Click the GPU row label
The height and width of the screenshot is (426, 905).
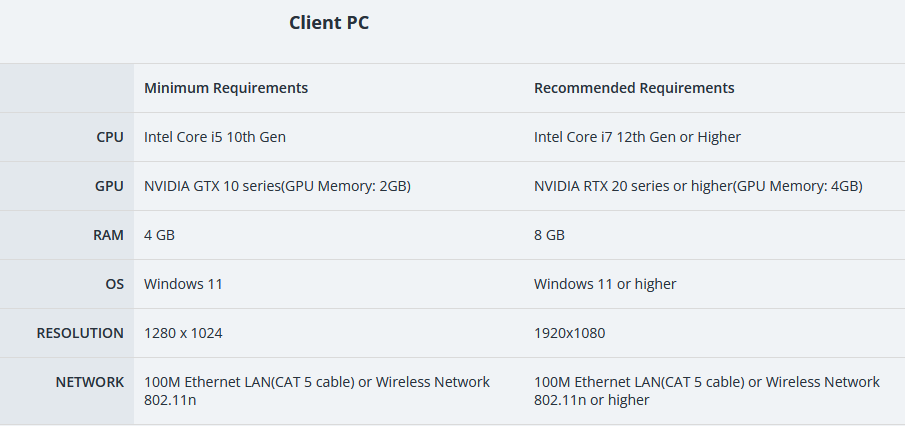click(x=109, y=186)
